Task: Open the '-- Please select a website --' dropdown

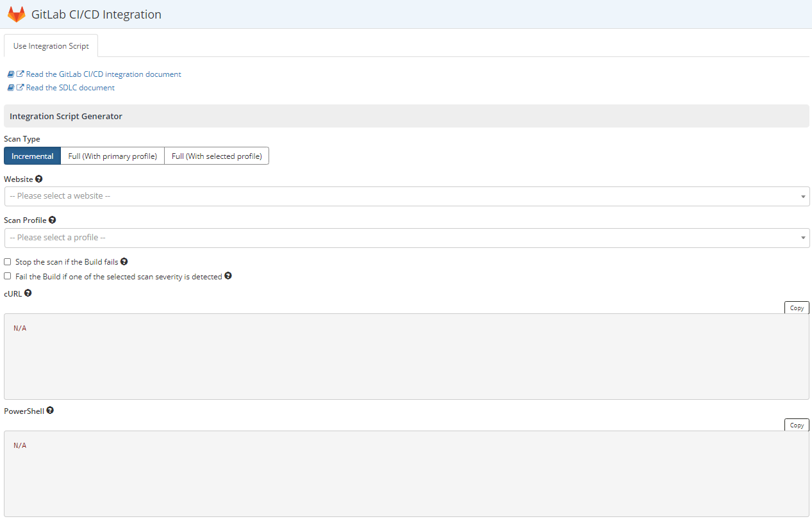Action: pos(406,196)
